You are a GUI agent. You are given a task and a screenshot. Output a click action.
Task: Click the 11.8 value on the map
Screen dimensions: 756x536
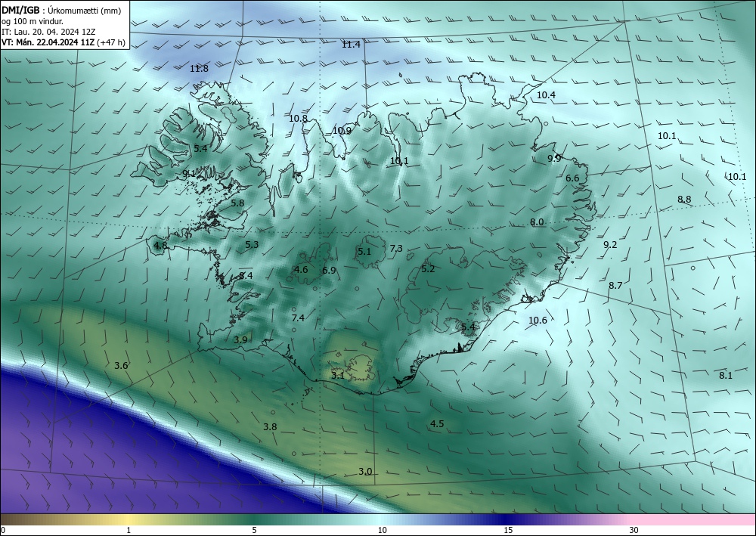click(199, 69)
